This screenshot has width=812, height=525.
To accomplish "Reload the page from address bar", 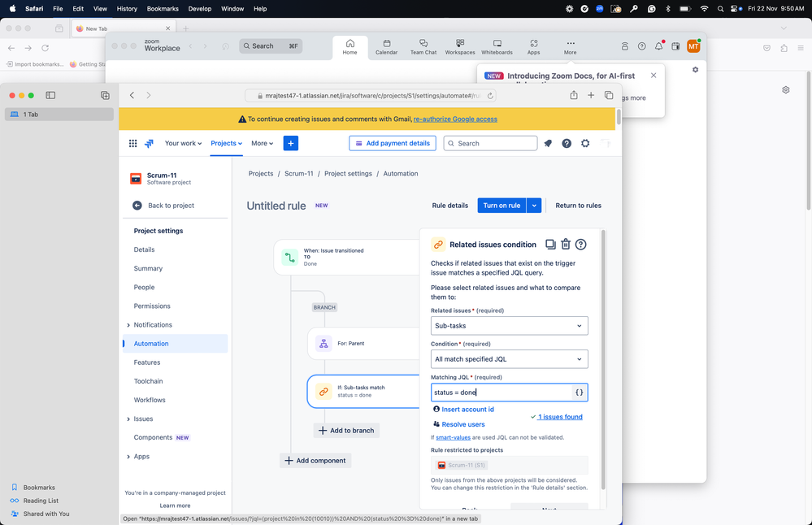I will pyautogui.click(x=490, y=96).
